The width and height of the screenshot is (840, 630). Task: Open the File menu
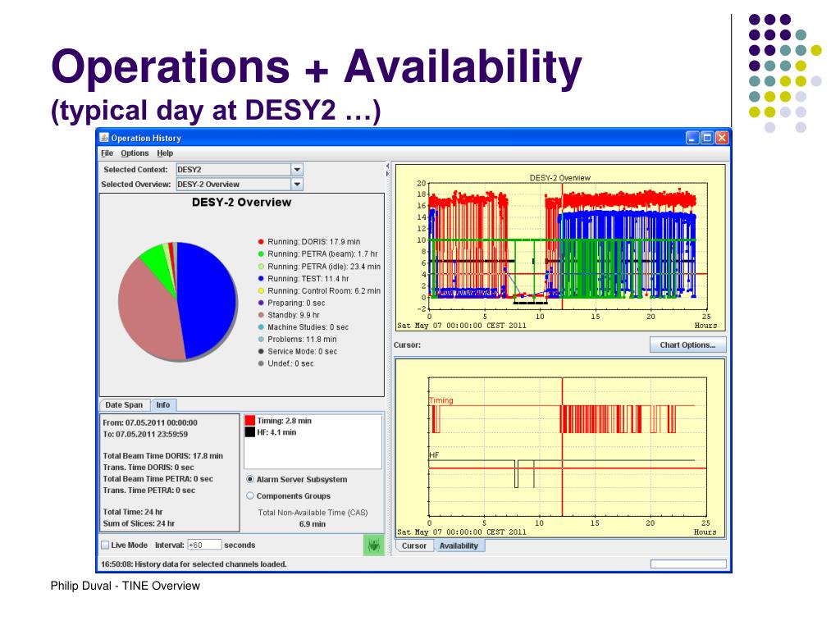pos(107,153)
